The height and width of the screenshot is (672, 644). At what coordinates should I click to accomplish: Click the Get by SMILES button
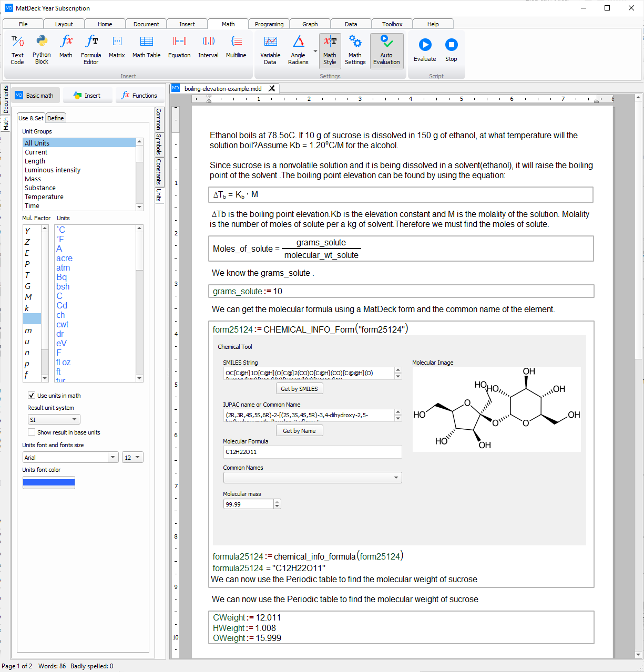tap(299, 389)
